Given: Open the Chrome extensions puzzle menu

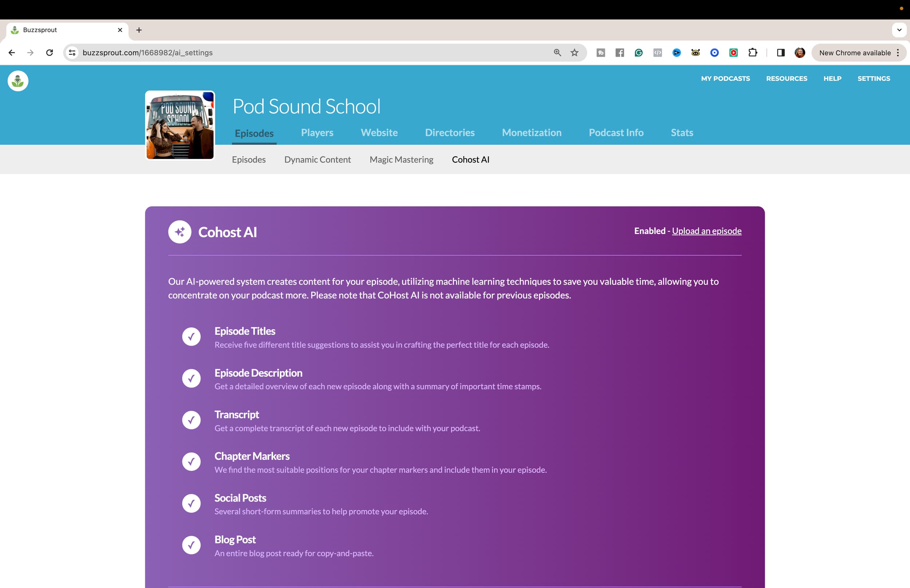Looking at the screenshot, I should click(753, 53).
